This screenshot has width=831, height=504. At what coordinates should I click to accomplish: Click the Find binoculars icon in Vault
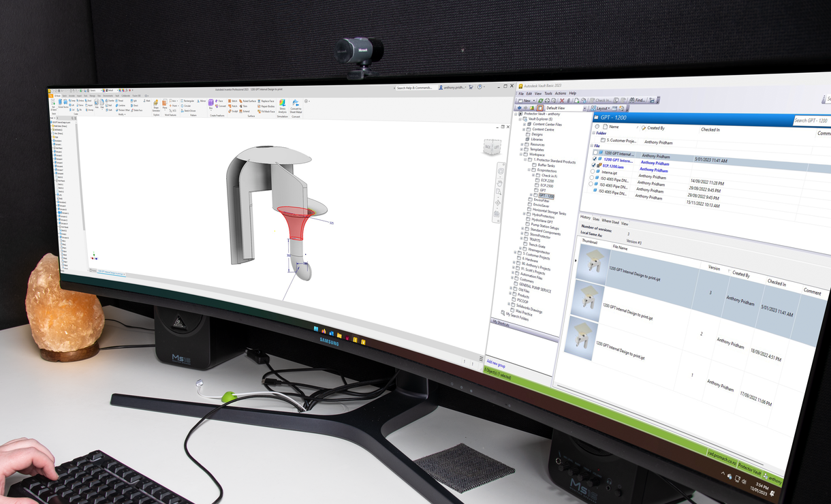click(x=631, y=101)
